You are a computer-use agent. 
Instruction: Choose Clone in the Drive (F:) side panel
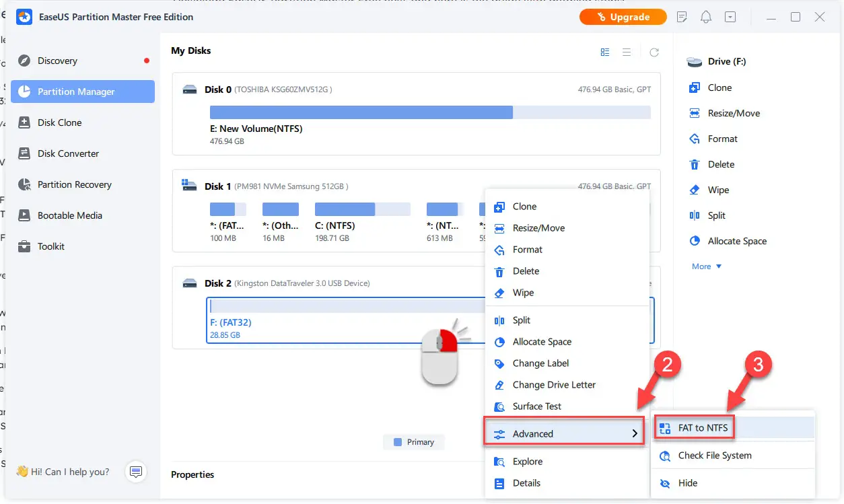[711, 87]
